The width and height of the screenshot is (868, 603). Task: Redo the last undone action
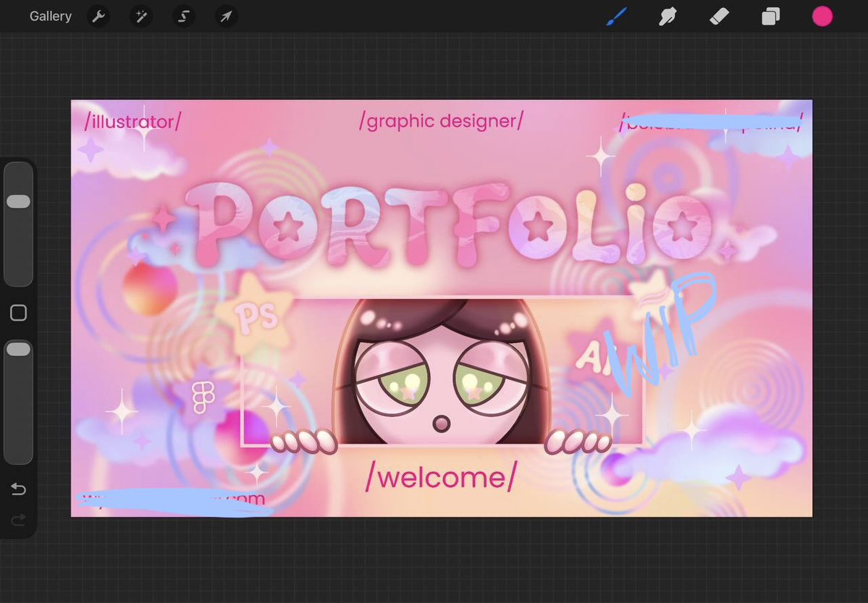click(18, 519)
